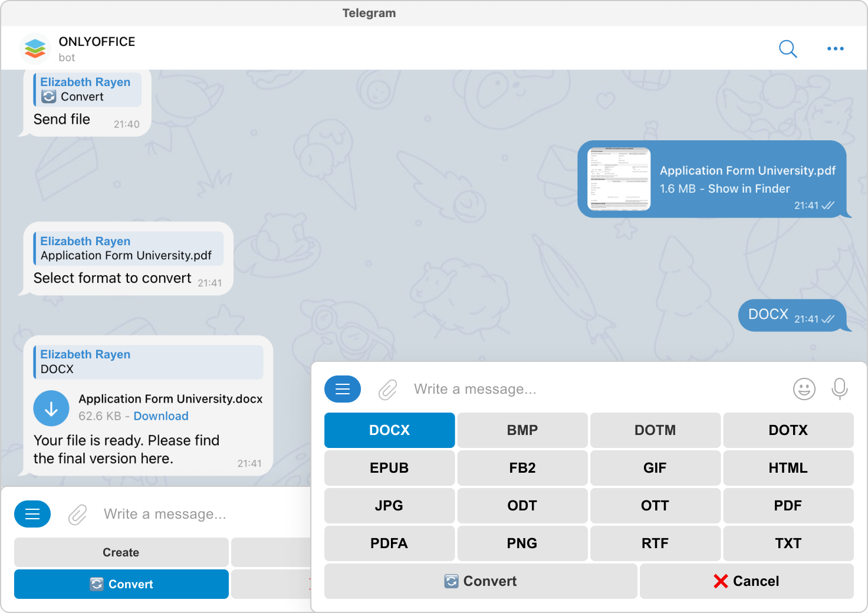Image resolution: width=868 pixels, height=613 pixels.
Task: Click download arrow for Application Form University.docx
Action: click(51, 408)
